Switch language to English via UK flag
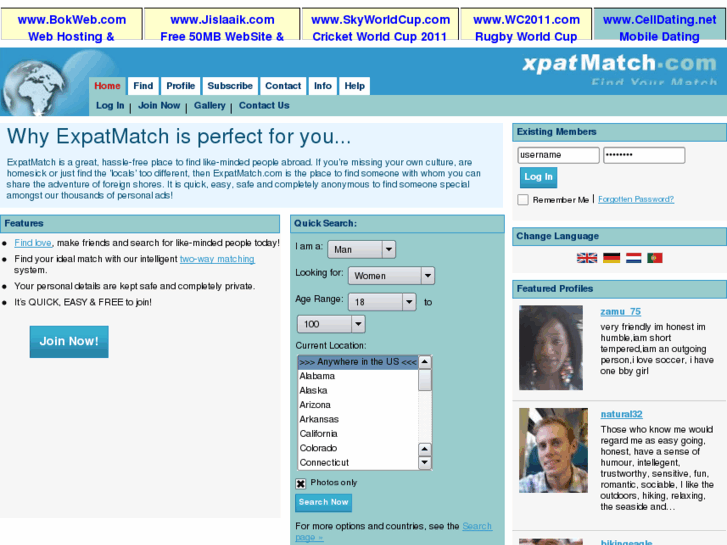 (x=587, y=258)
